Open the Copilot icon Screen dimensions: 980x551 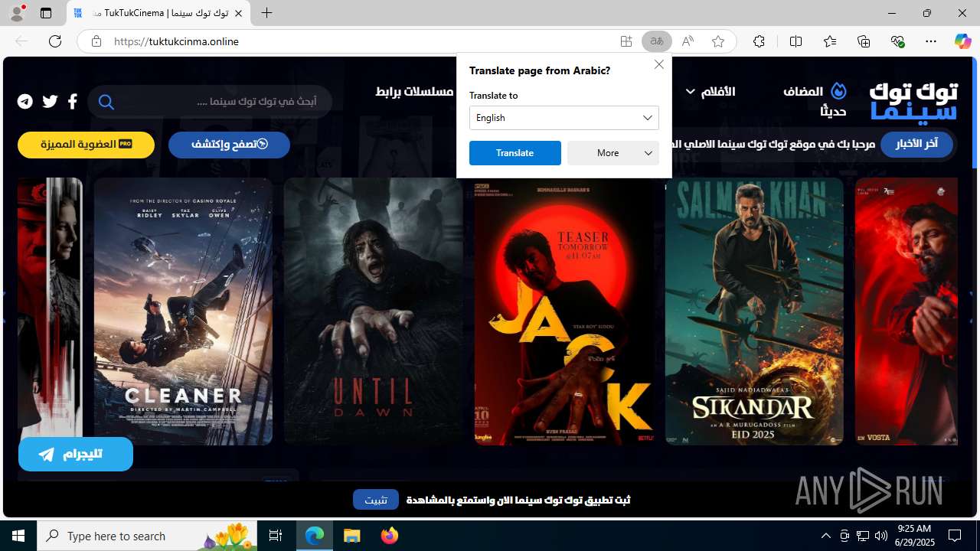pyautogui.click(x=962, y=41)
